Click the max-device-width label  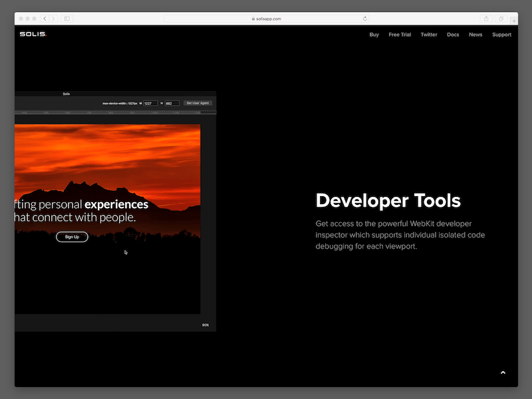120,104
